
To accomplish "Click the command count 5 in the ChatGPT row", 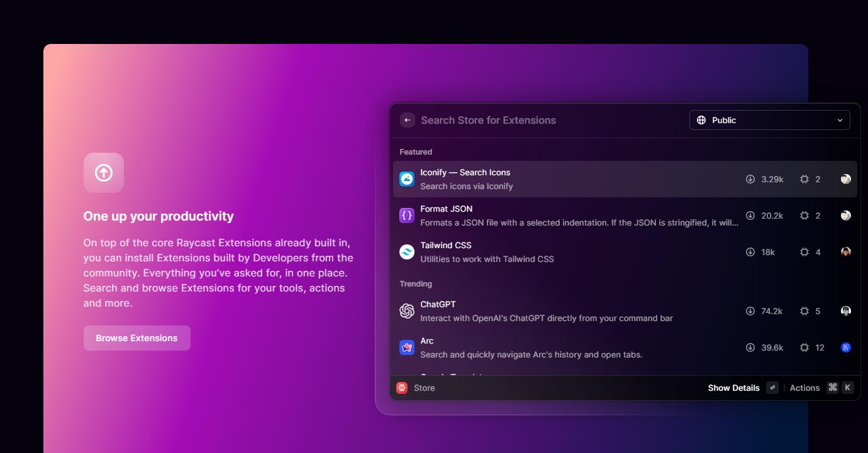I will [x=818, y=311].
